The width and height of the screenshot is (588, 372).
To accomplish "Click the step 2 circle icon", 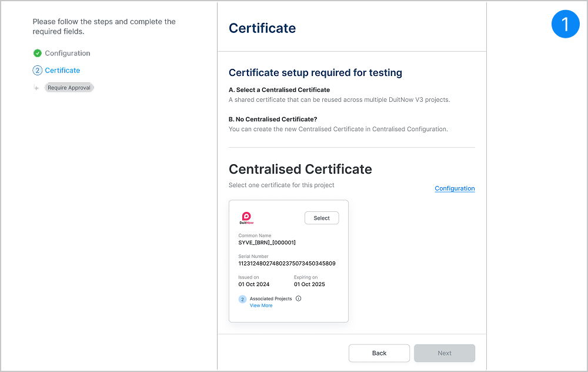I will click(38, 70).
